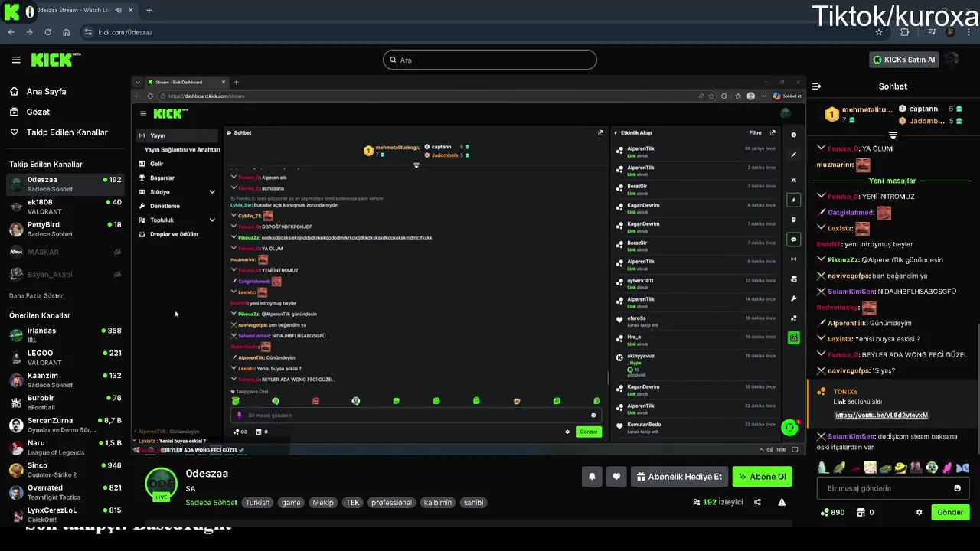Image resolution: width=980 pixels, height=551 pixels.
Task: Expand the gift leaderboard chevron in chat
Action: click(x=893, y=135)
